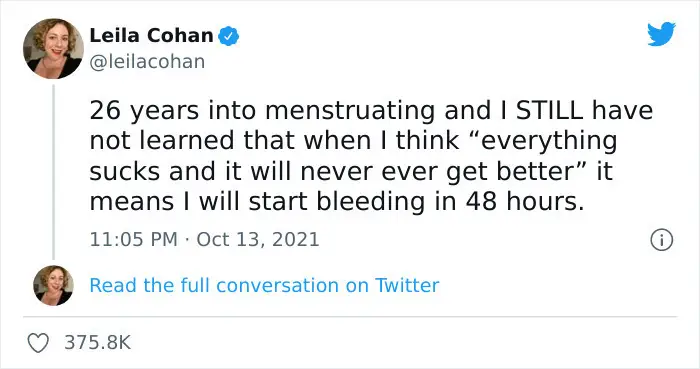700x369 pixels.
Task: Click the Oct 13, 2021 date
Action: pos(258,240)
